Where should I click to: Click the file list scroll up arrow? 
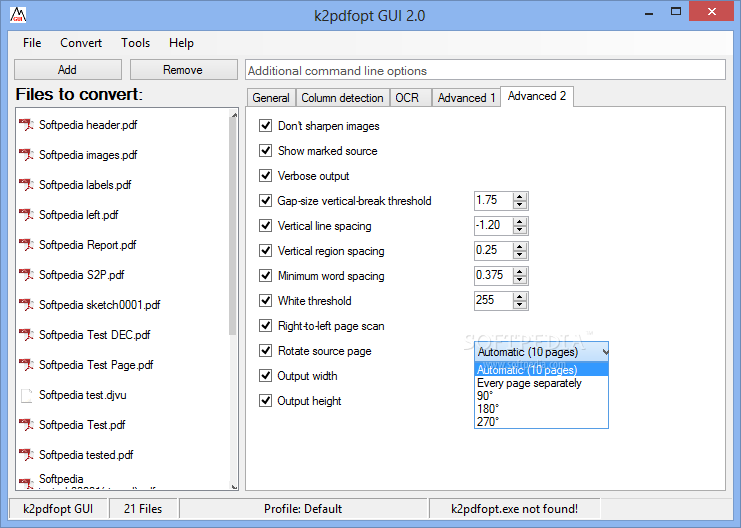pos(234,114)
